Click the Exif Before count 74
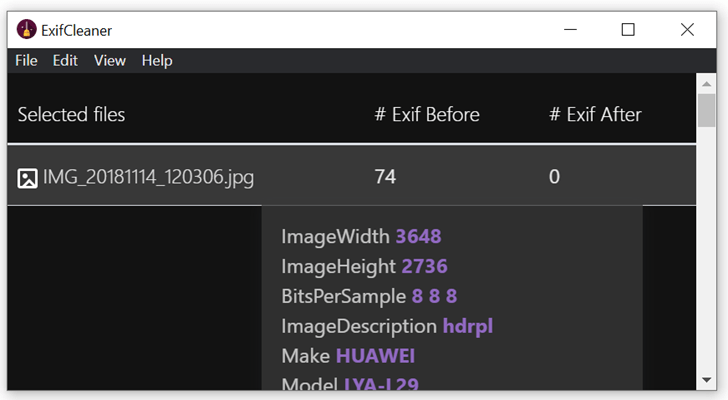Image resolution: width=728 pixels, height=400 pixels. click(385, 177)
